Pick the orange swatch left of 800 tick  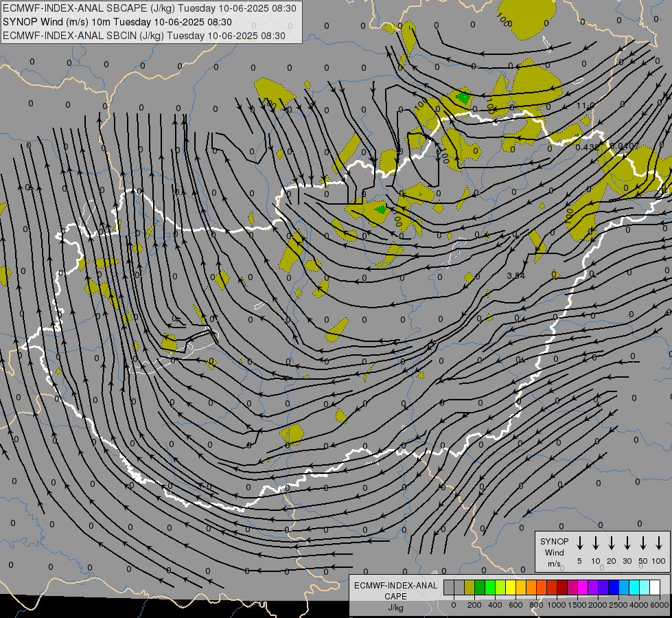[x=531, y=587]
